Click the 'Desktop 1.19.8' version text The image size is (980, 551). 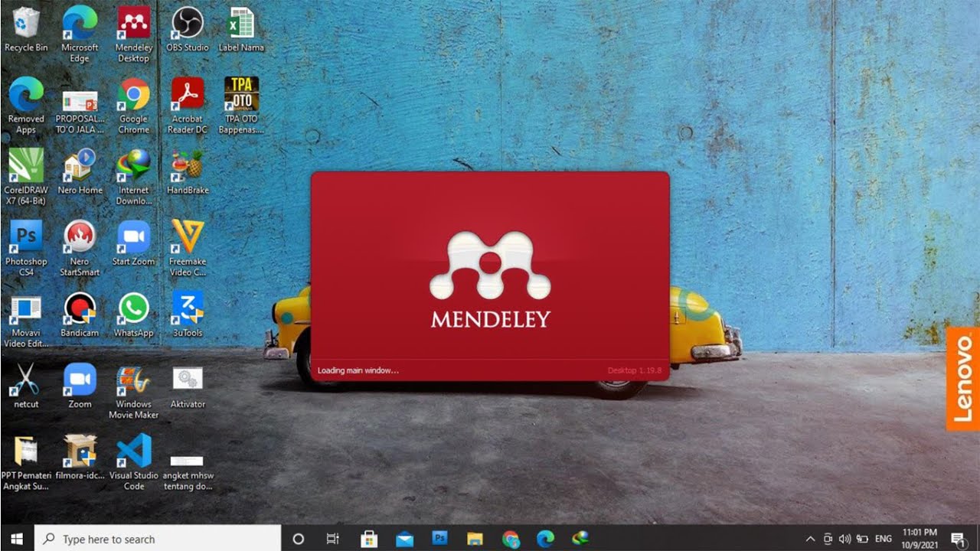635,370
